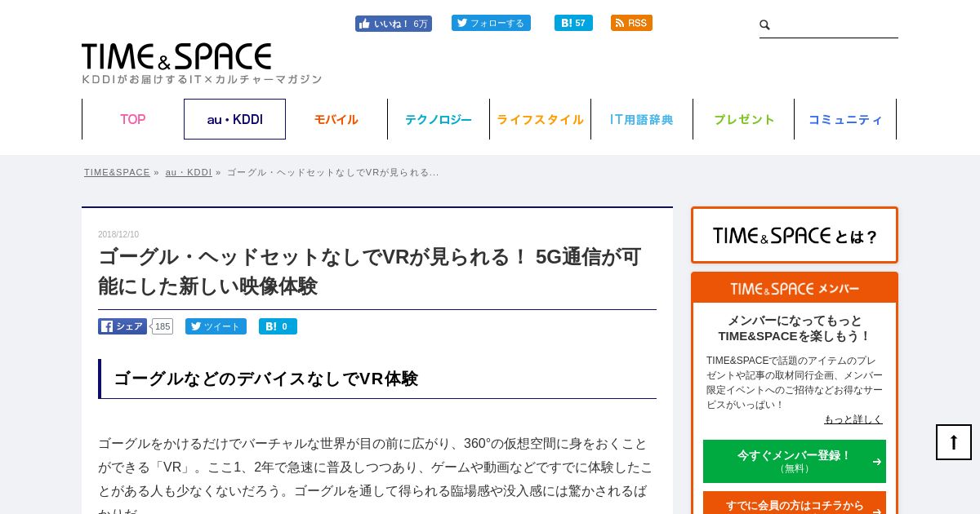
Task: Open the TIME&SPACEとは？ sidebar banner
Action: [795, 235]
